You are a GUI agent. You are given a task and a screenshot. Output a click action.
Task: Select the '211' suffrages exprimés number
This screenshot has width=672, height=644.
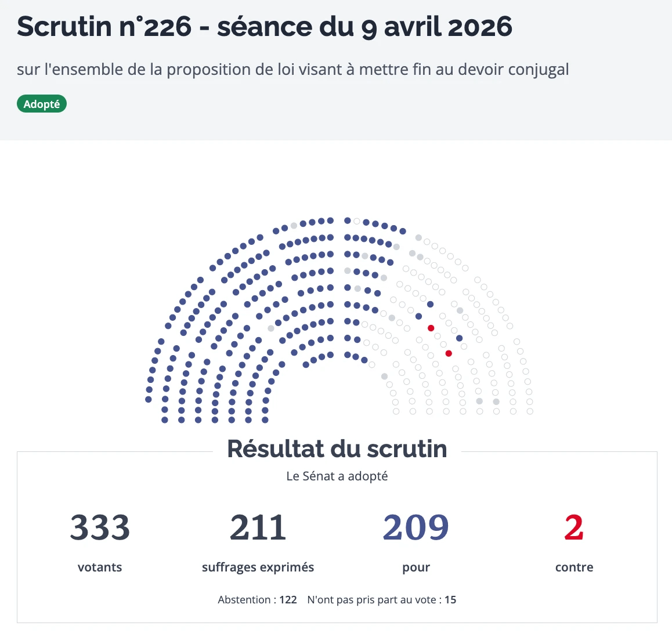pos(258,528)
